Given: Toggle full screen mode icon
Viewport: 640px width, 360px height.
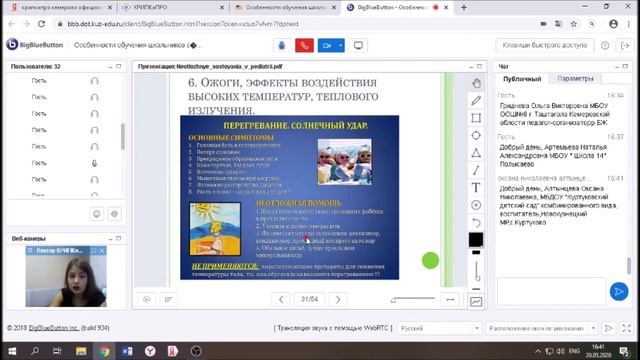Looking at the screenshot, I should pyautogui.click(x=627, y=328).
